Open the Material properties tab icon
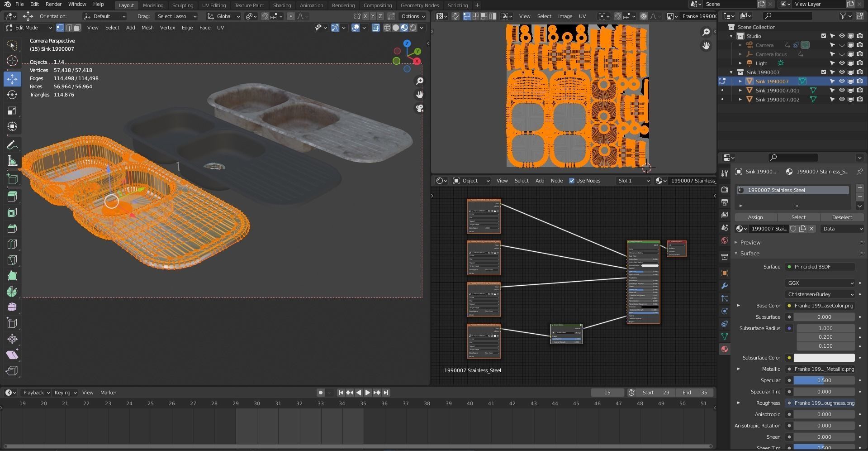 coord(725,349)
